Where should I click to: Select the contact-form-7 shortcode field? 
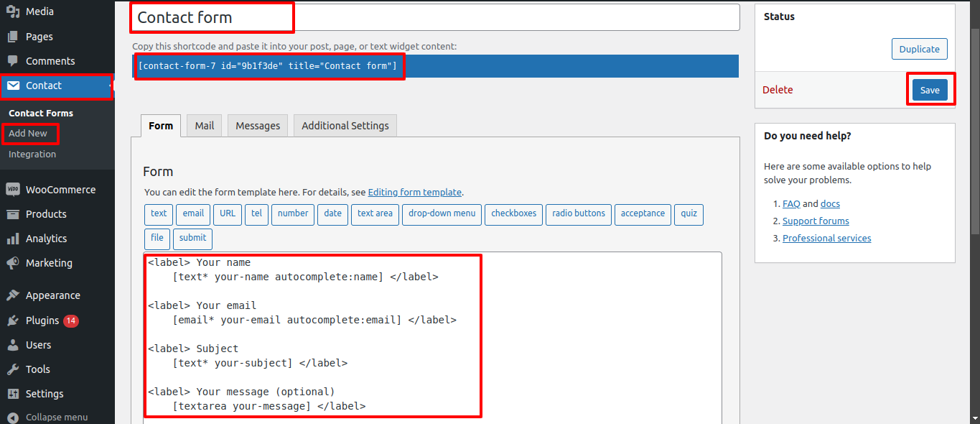point(435,66)
